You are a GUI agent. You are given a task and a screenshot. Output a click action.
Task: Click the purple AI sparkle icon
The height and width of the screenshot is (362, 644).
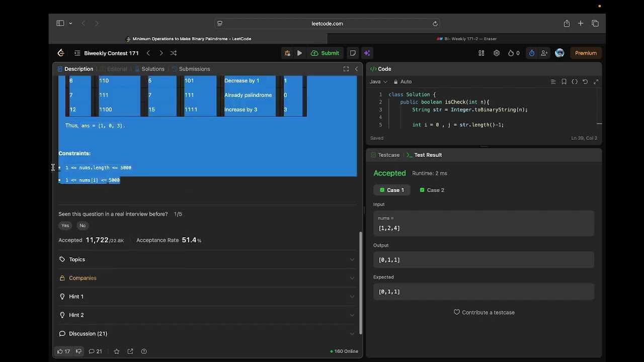coord(367,53)
